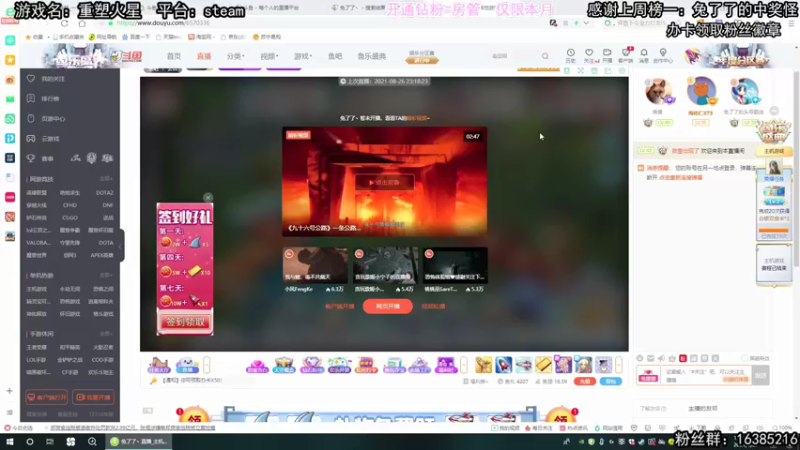800x450 pixels.
Task: Select DOTA2 in the sidebar game list
Action: pos(105,193)
